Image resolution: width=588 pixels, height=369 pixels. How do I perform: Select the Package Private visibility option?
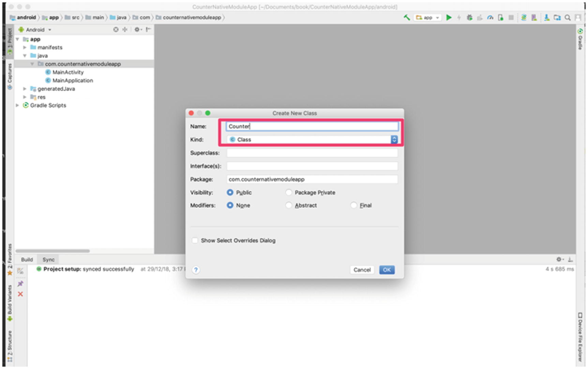(x=289, y=193)
